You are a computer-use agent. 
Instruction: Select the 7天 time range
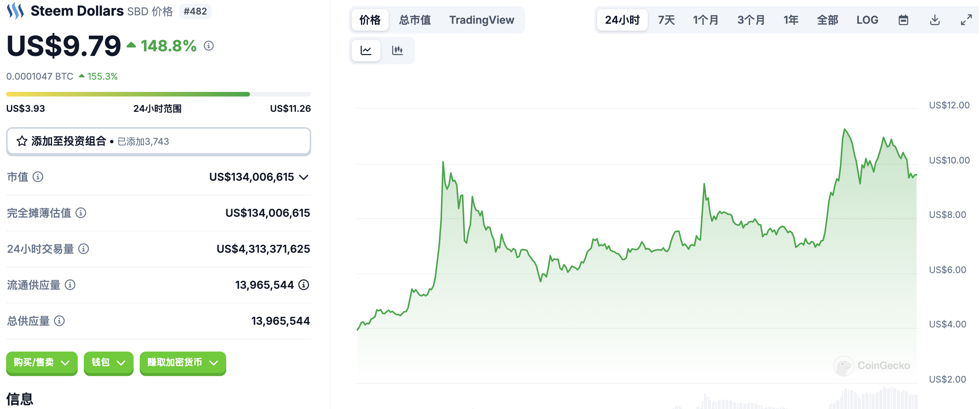666,20
